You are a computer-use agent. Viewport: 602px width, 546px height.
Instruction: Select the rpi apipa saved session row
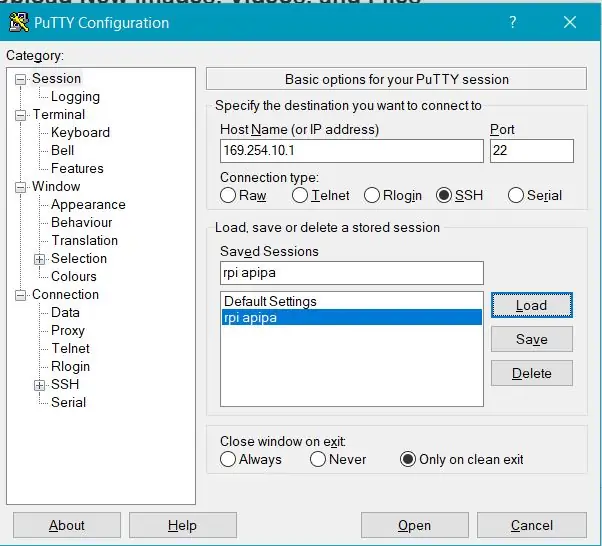pos(352,318)
